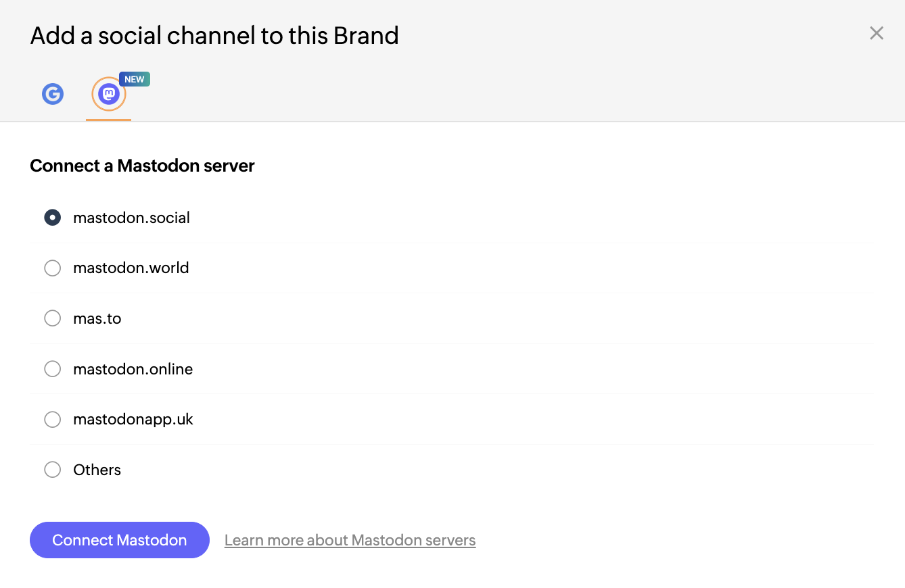This screenshot has width=905, height=588.
Task: Click the mastodonapp.uk server label text
Action: pyautogui.click(x=133, y=420)
